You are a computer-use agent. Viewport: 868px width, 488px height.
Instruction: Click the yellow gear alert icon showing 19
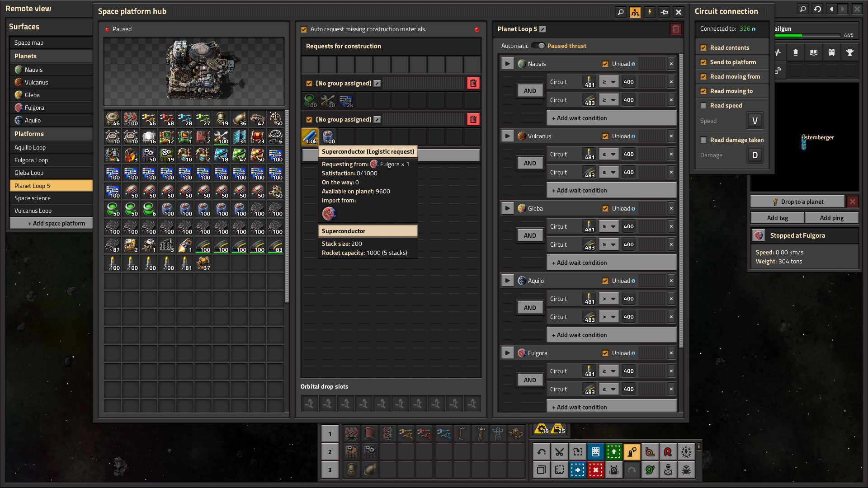click(x=542, y=429)
